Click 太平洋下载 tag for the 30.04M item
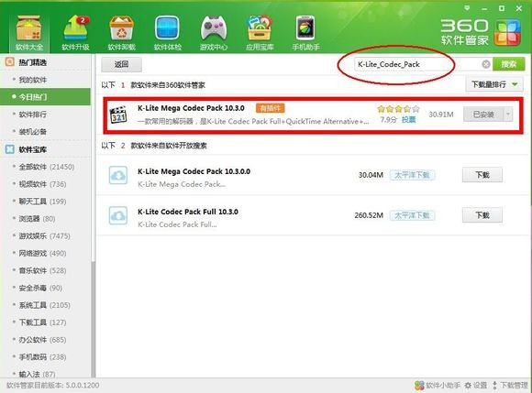The width and height of the screenshot is (532, 393). 412,175
